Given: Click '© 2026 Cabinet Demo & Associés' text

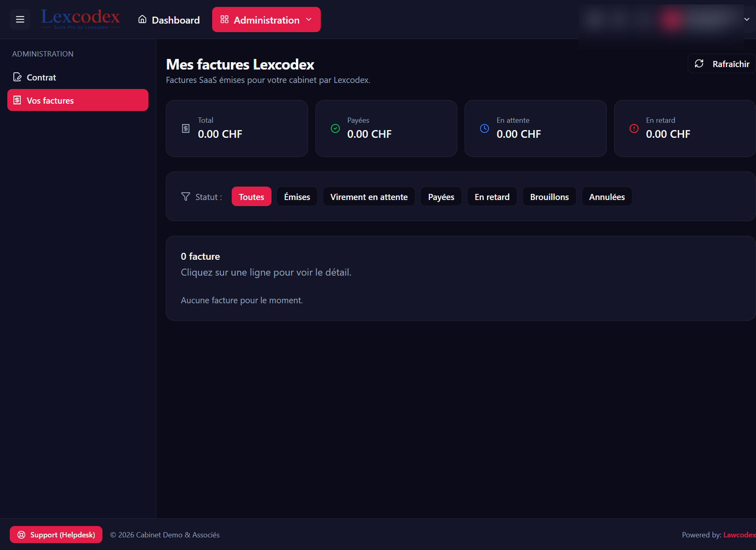Looking at the screenshot, I should 165,535.
